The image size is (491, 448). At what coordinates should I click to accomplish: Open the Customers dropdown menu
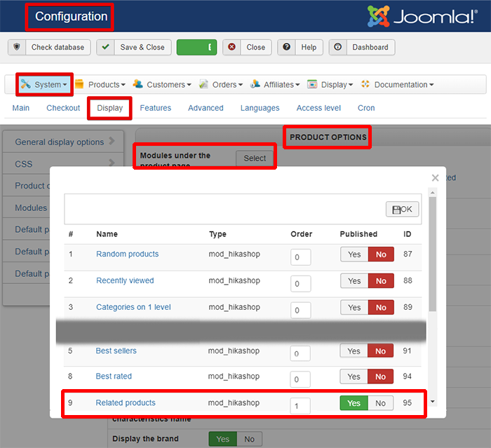coord(162,84)
